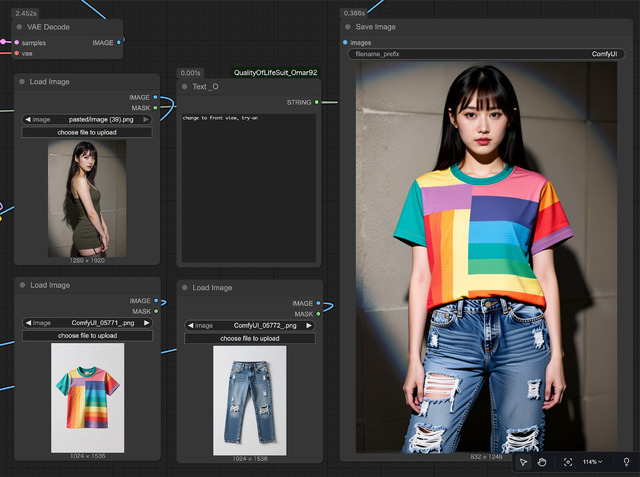Collapse the Text _O node via its dot
This screenshot has width=640, height=477.
pos(185,87)
